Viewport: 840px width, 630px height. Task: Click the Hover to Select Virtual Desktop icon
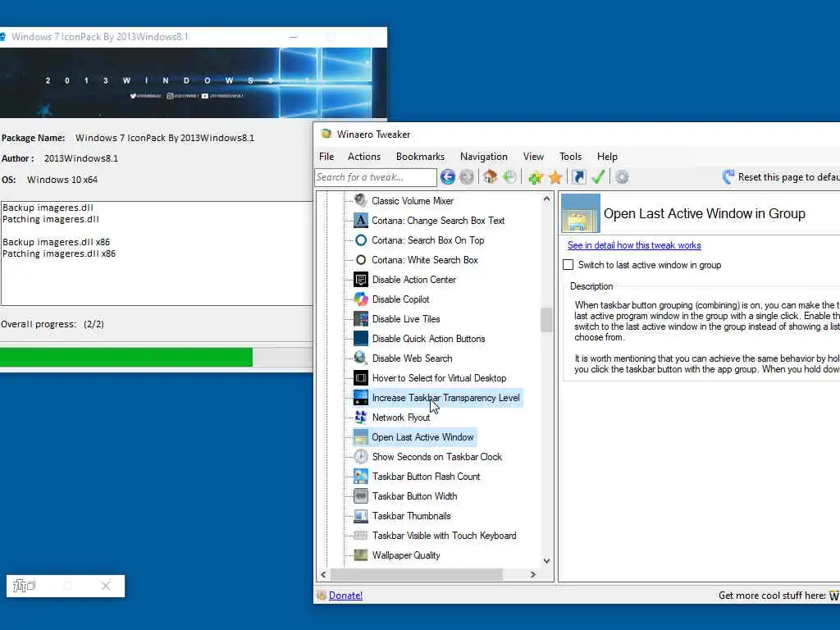pyautogui.click(x=361, y=377)
